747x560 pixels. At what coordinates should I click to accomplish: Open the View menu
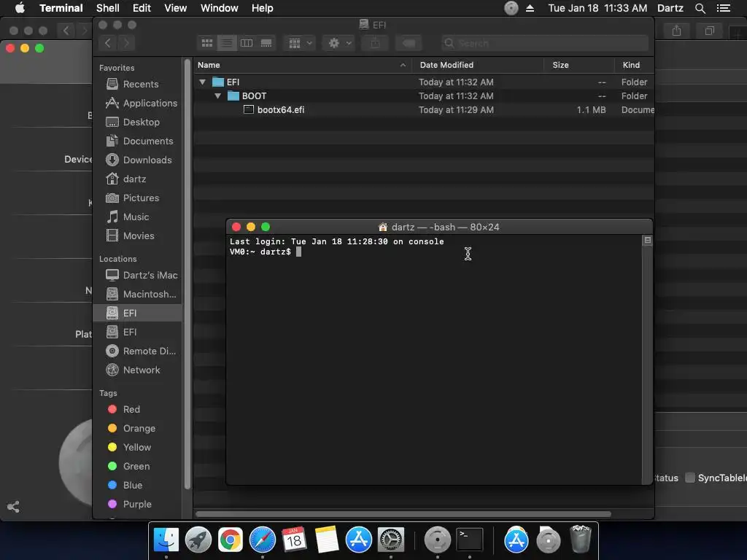[x=175, y=8]
